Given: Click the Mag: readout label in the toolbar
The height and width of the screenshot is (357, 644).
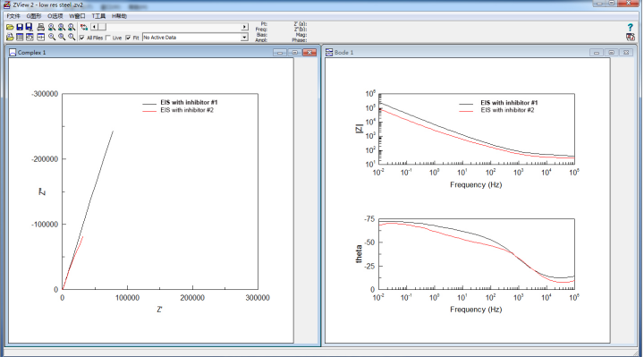Looking at the screenshot, I should click(301, 35).
